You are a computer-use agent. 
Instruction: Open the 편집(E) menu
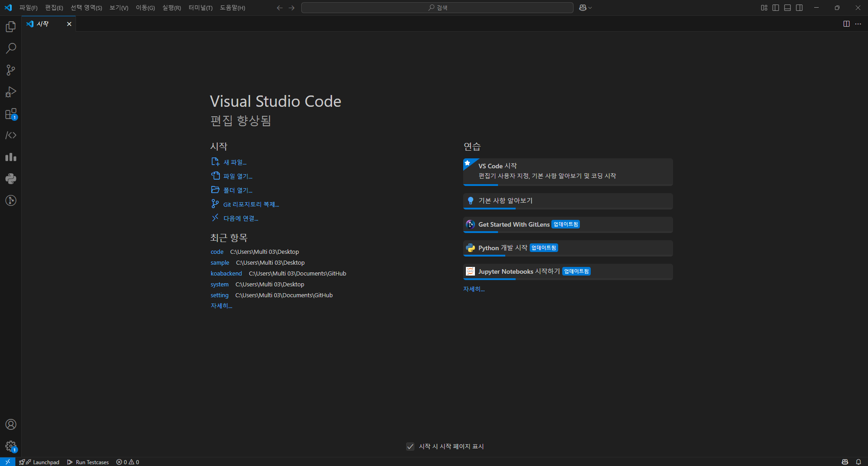pyautogui.click(x=54, y=8)
